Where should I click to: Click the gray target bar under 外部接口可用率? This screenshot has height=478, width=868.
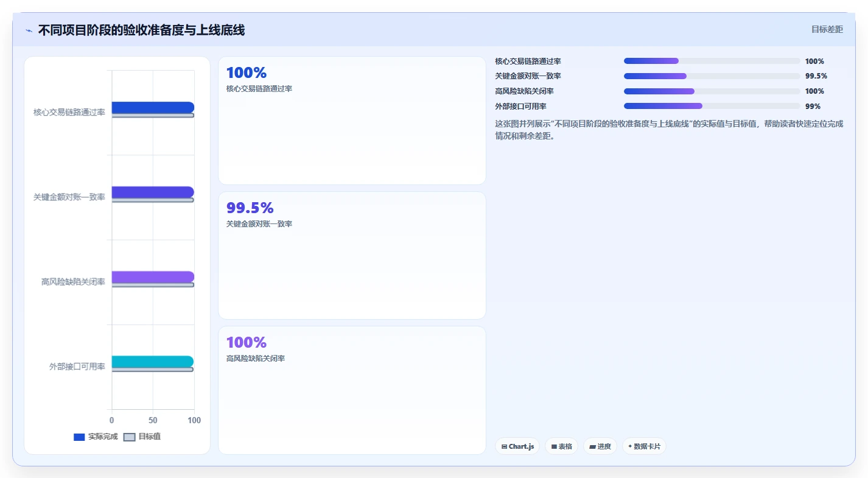153,370
